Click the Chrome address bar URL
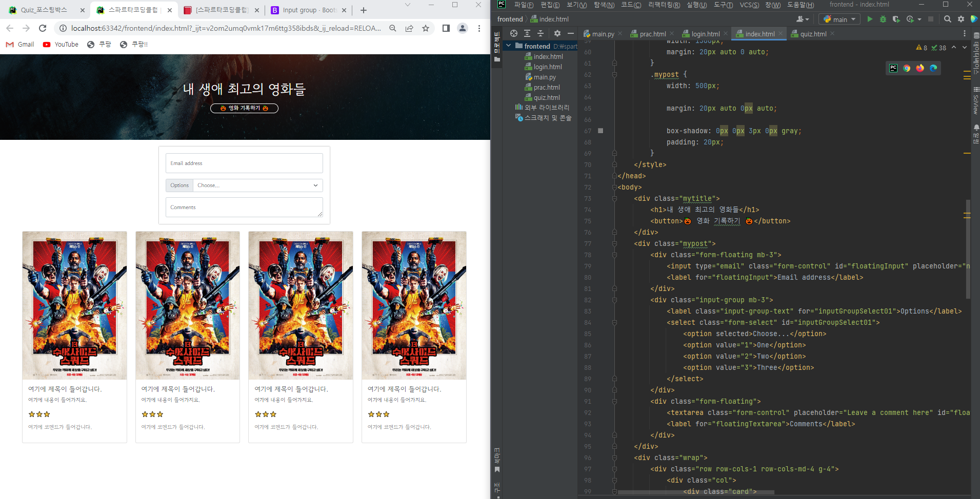 coord(226,28)
